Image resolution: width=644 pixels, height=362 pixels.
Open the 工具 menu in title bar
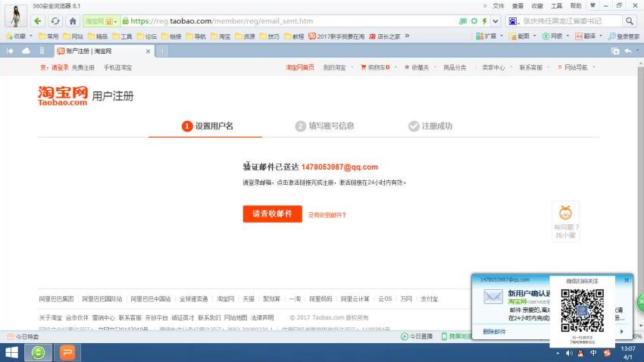pyautogui.click(x=556, y=6)
